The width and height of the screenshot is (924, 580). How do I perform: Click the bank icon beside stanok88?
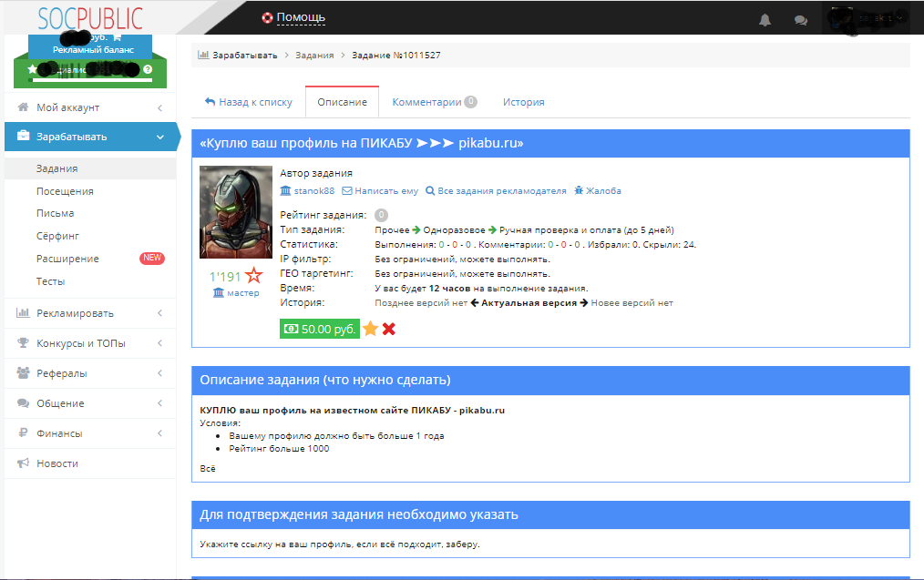tap(285, 191)
